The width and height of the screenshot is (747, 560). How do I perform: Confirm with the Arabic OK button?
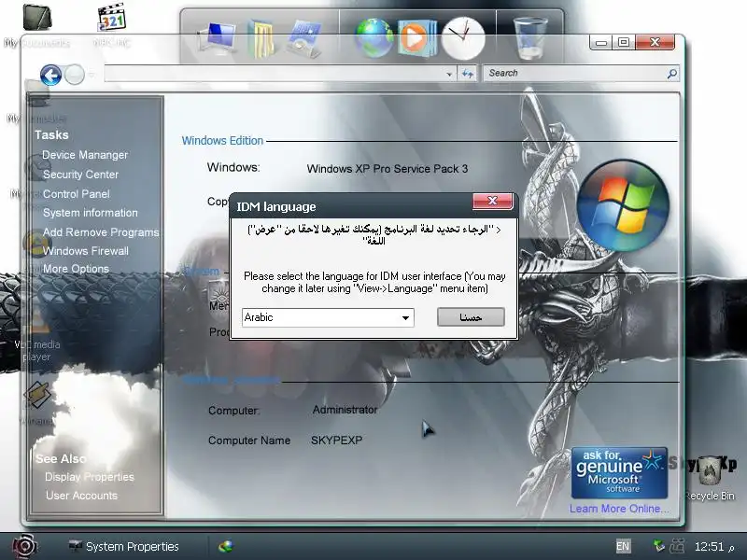[471, 317]
